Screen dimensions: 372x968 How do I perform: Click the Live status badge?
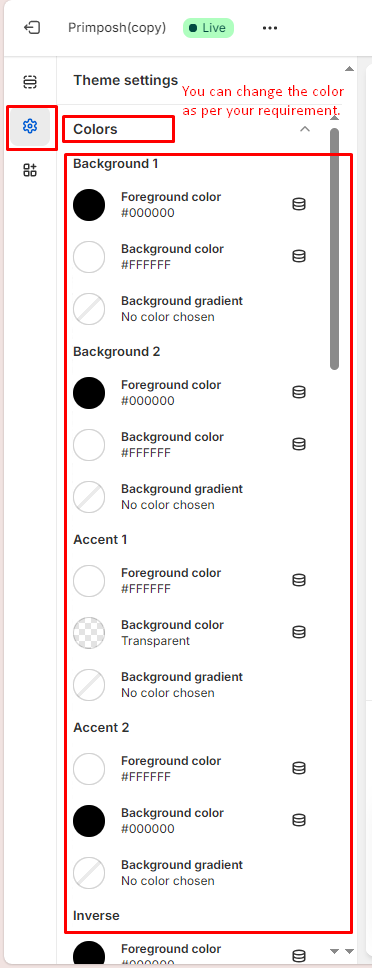(x=209, y=28)
